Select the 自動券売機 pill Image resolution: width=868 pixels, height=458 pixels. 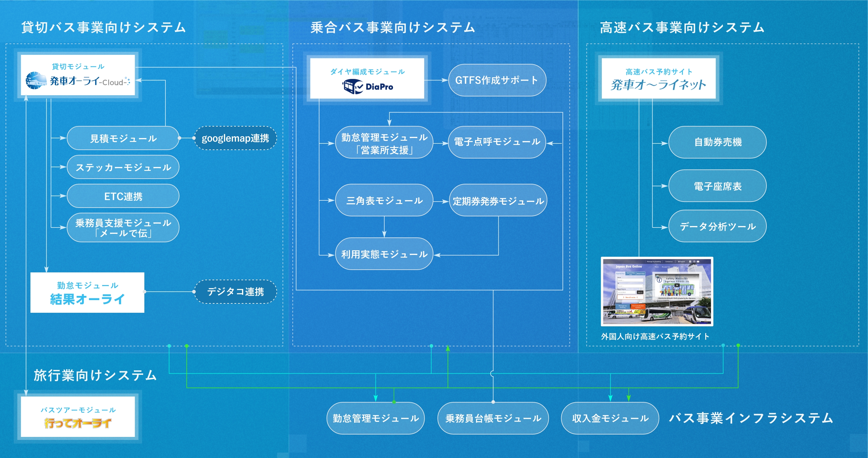717,143
